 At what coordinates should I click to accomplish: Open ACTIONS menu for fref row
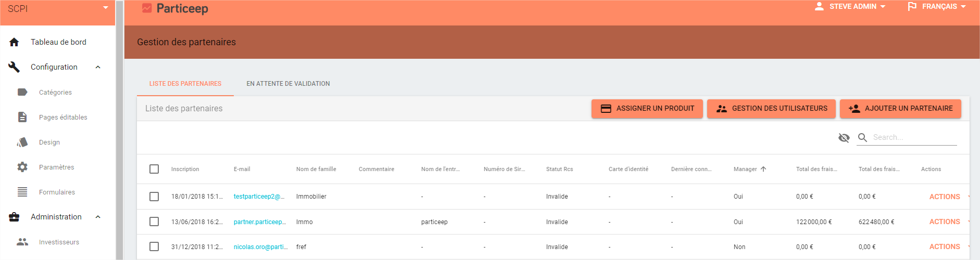(x=945, y=246)
